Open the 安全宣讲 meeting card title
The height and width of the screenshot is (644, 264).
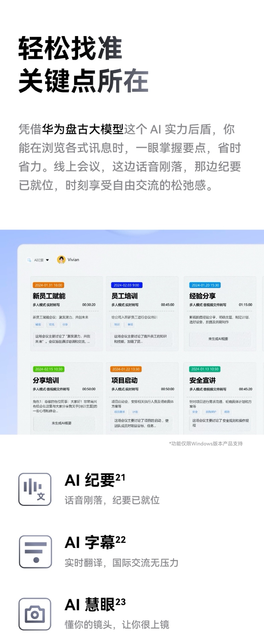coord(203,380)
